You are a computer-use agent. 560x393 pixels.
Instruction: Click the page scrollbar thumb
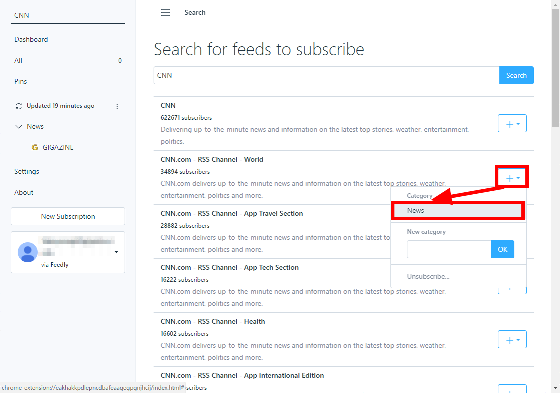pos(555,68)
